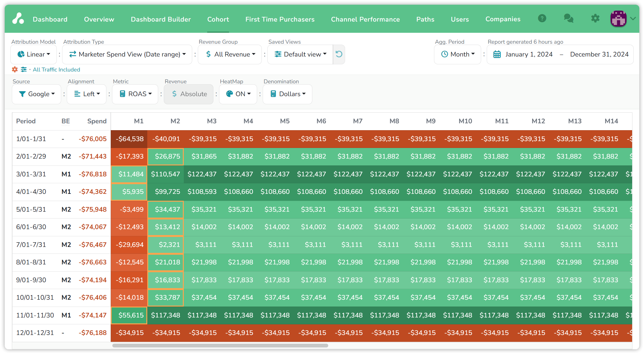Viewport: 644px width, 354px height.
Task: Go to the Paths tab
Action: [425, 19]
